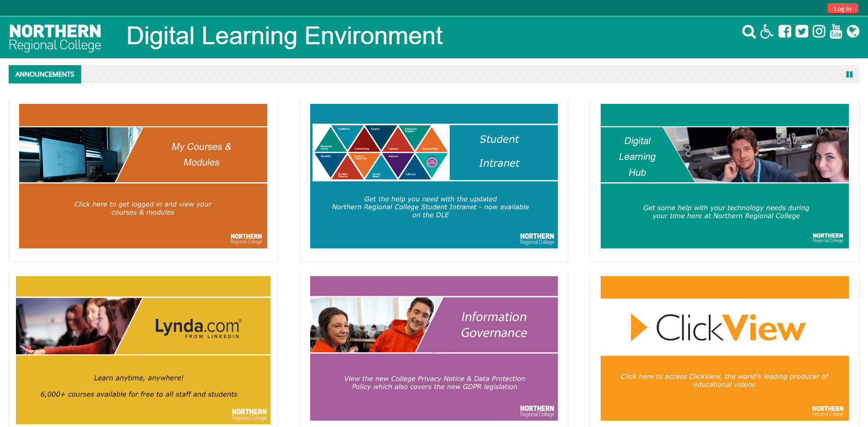Click '6,000+ courses available for free' text
Viewport: 868px width, 427px height.
[139, 394]
